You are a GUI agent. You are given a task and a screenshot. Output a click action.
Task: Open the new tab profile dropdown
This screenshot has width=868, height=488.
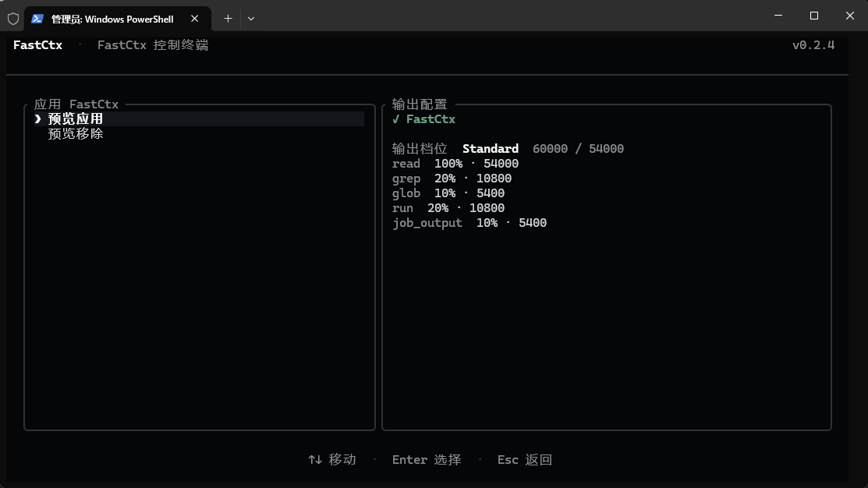(x=251, y=19)
